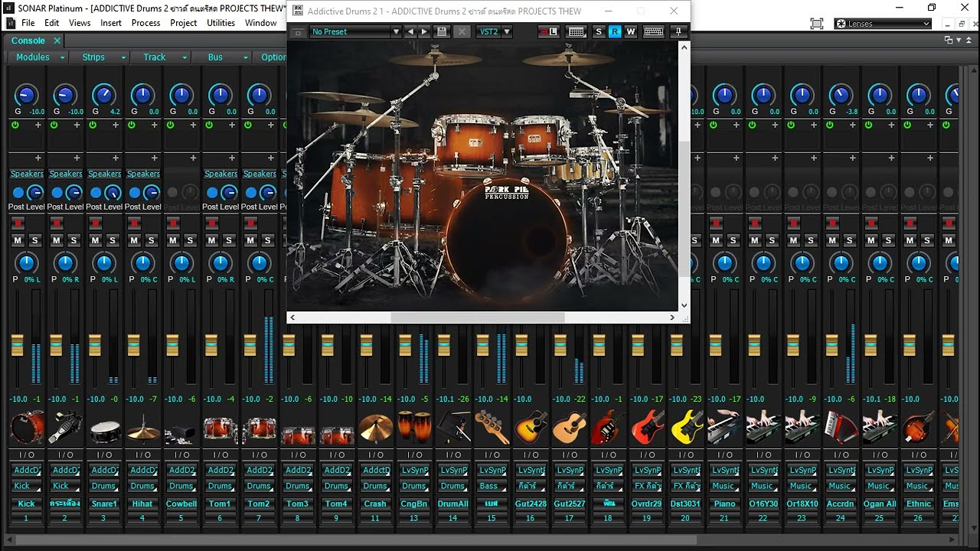
Task: Enable automation Write in plugin header
Action: pyautogui.click(x=630, y=31)
